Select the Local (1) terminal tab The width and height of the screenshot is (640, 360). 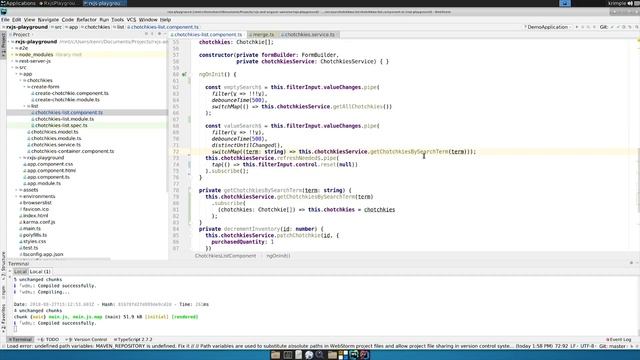click(40, 272)
